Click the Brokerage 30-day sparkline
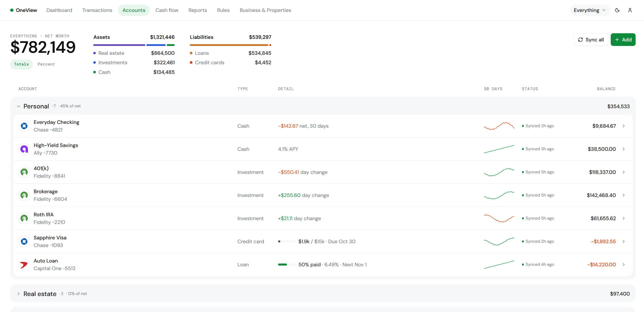This screenshot has height=312, width=644. 499,195
